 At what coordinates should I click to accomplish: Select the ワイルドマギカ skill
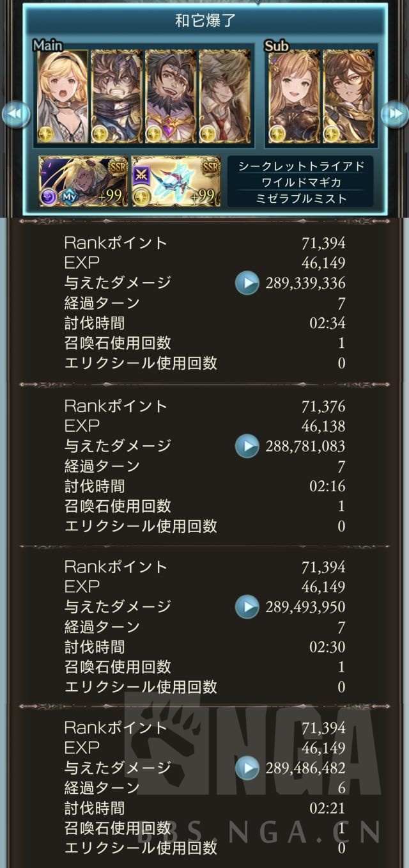300,182
